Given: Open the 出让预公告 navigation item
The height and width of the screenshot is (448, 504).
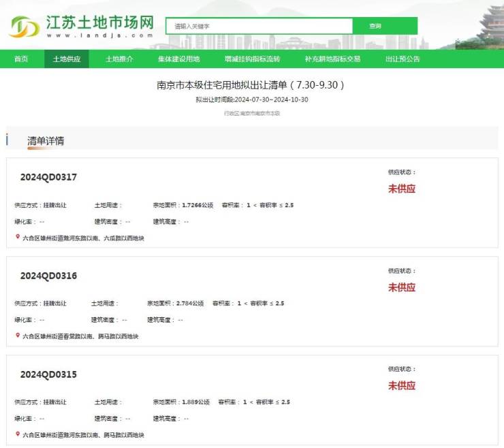Looking at the screenshot, I should (x=403, y=59).
